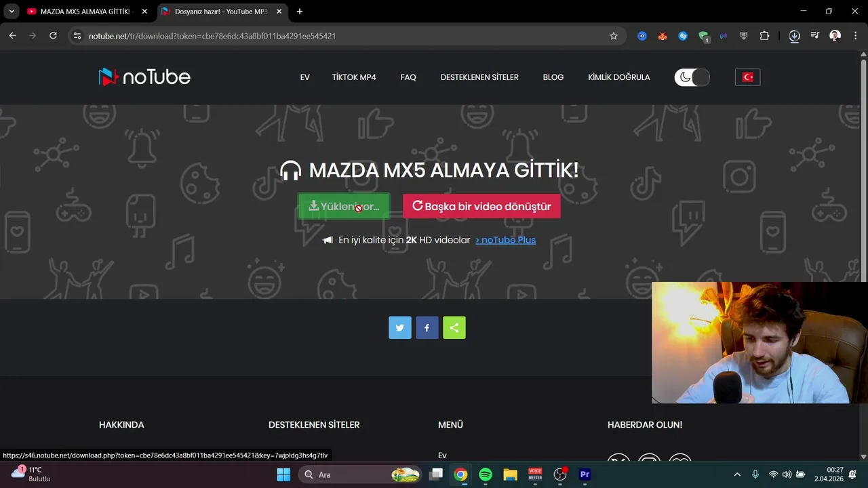Open Adobe Premiere Pro from the taskbar
The width and height of the screenshot is (868, 488).
(585, 474)
